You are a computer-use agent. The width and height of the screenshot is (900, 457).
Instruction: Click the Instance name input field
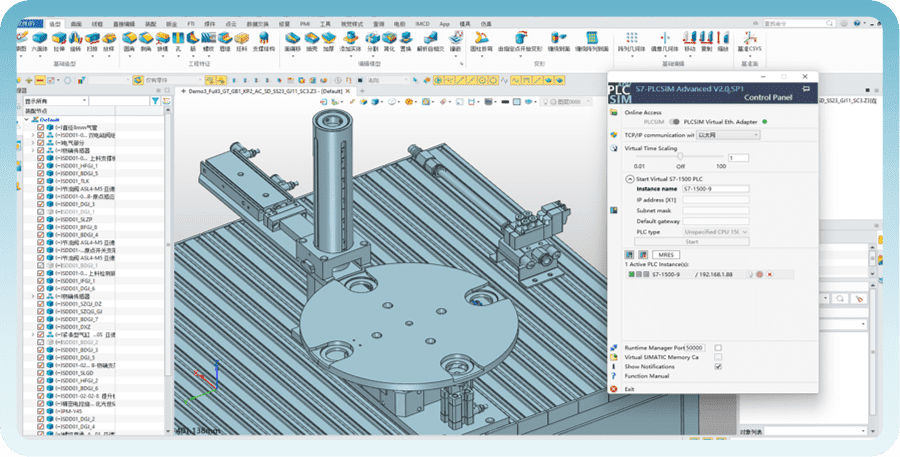[x=716, y=189]
